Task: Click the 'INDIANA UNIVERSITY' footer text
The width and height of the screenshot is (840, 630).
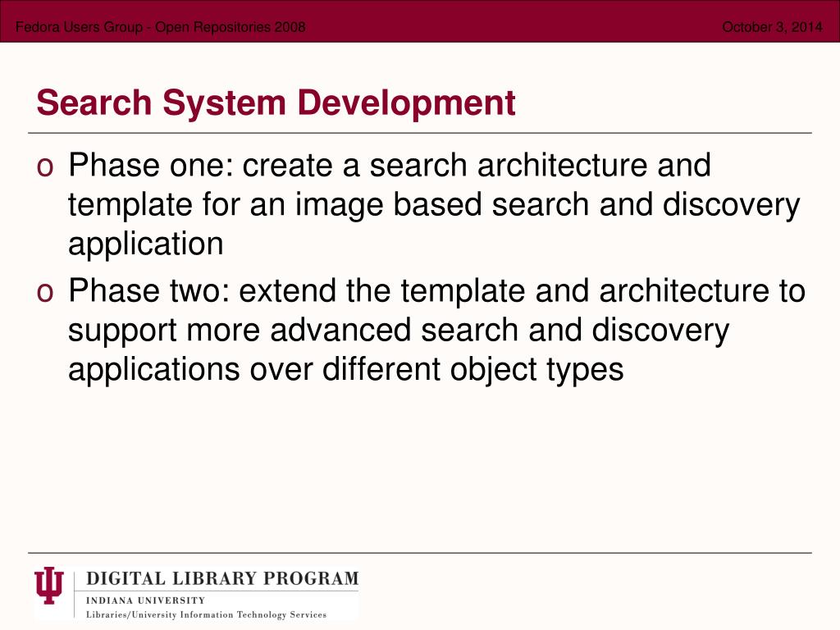Action: click(146, 600)
